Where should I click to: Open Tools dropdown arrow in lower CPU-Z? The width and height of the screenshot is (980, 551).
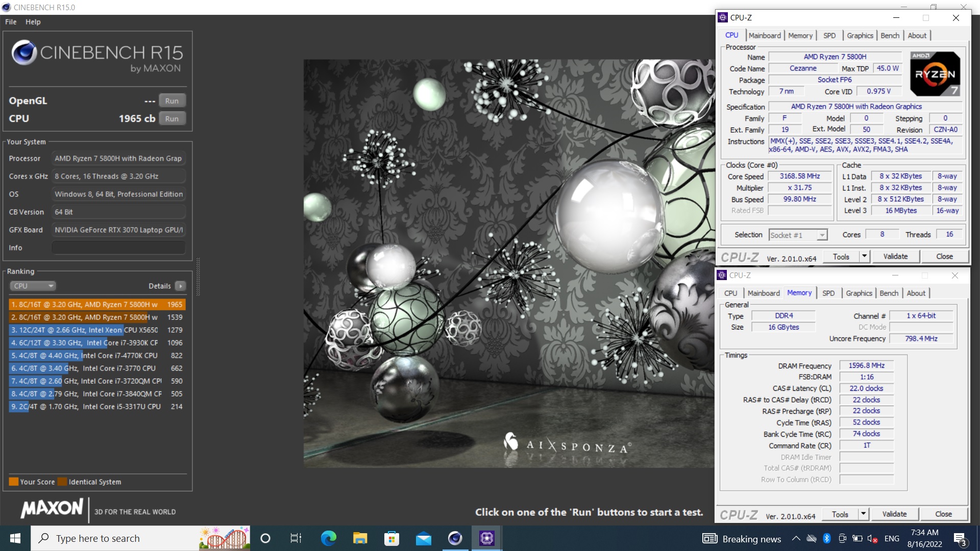pyautogui.click(x=863, y=514)
